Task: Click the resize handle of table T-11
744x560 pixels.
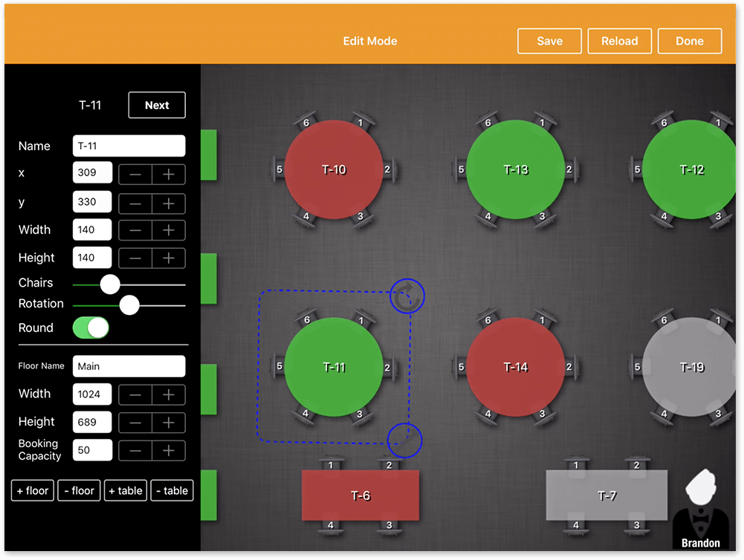Action: click(x=404, y=440)
